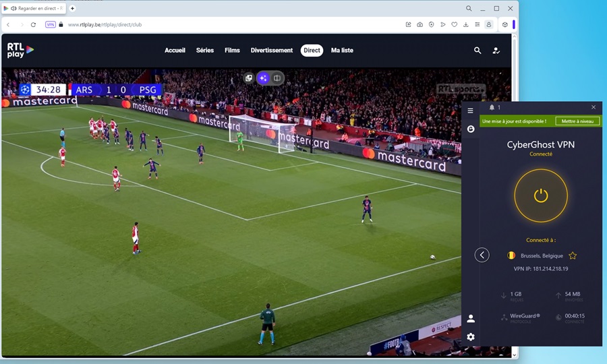Expand the server list with left arrow
This screenshot has height=364, width=607.
tap(482, 255)
